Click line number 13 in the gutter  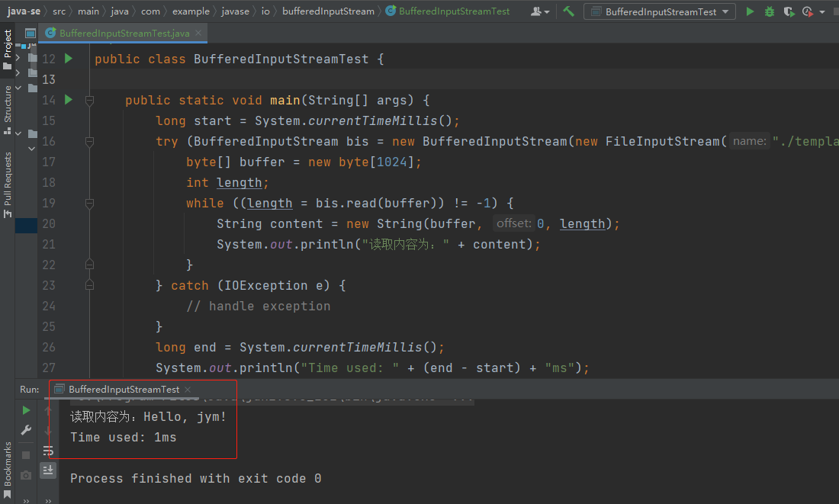tap(49, 79)
